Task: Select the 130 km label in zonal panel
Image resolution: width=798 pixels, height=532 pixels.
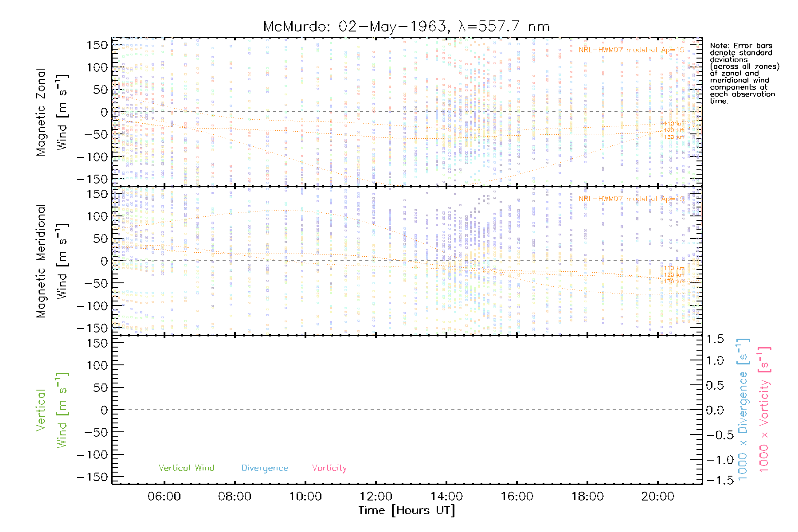Action: pyautogui.click(x=674, y=137)
